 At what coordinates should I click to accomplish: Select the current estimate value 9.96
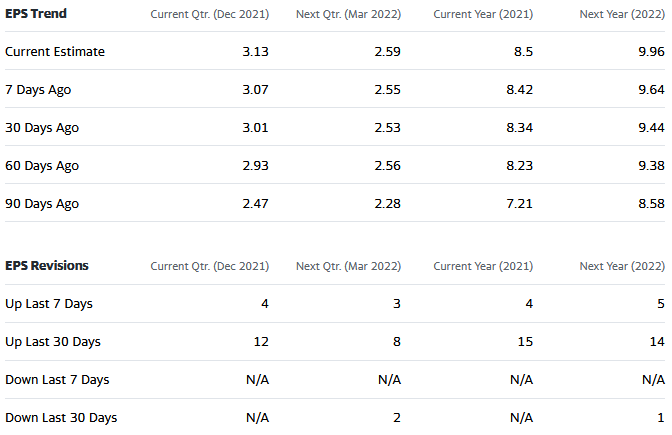pos(651,52)
